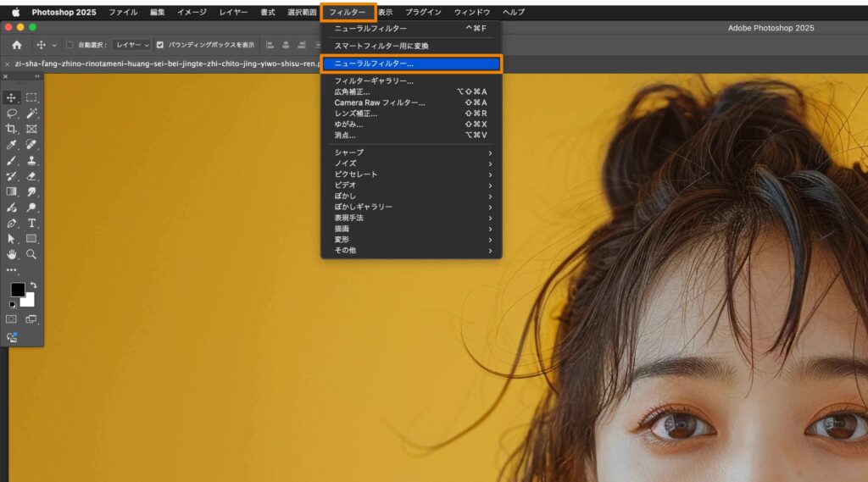Click Camera Raw フィルター... entry
Image resolution: width=868 pixels, height=482 pixels.
(x=380, y=102)
